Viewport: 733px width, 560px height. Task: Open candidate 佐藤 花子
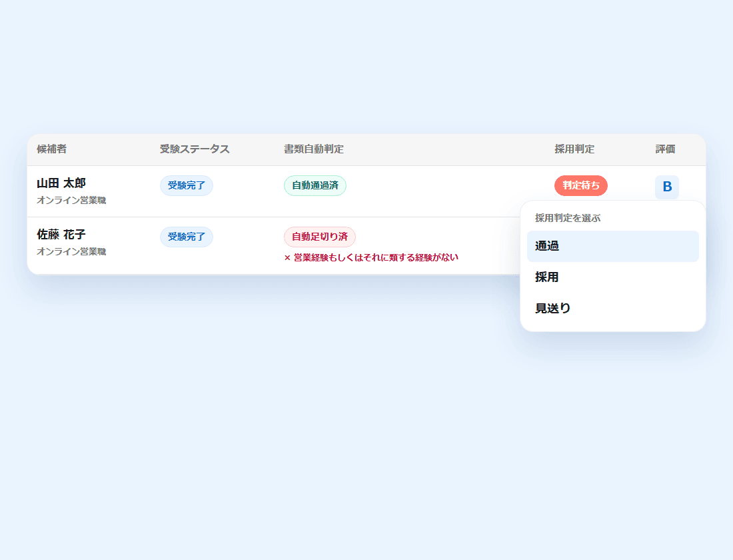61,235
